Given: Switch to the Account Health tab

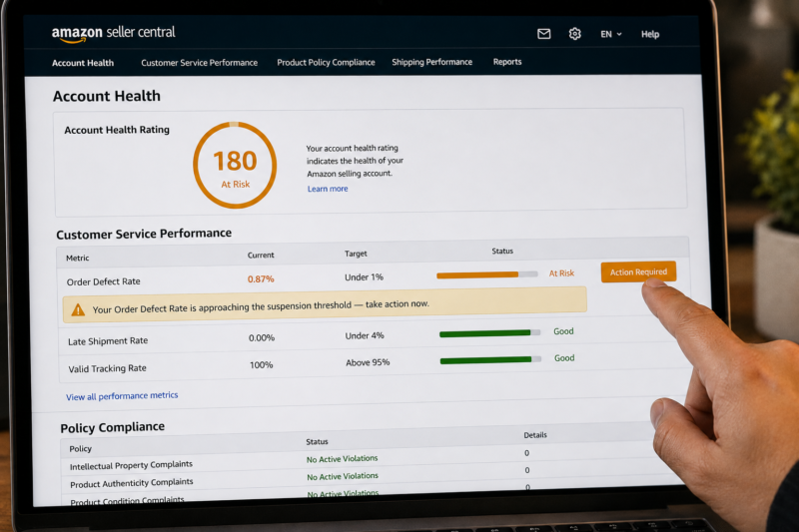Looking at the screenshot, I should tap(83, 63).
